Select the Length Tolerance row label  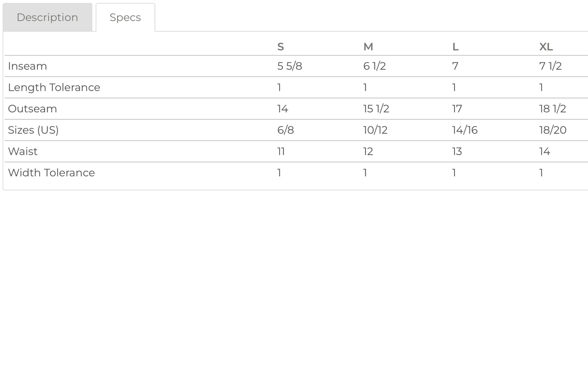coord(54,87)
